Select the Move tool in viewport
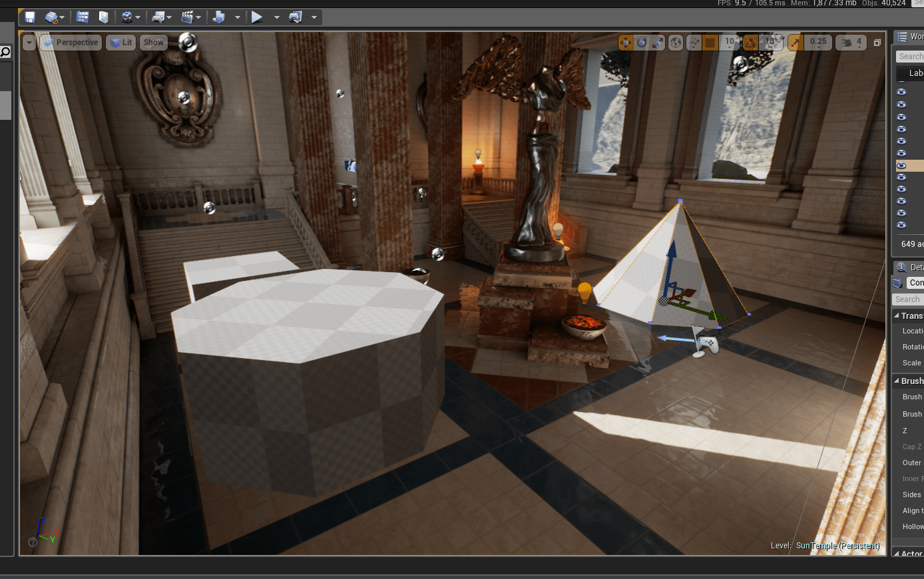This screenshot has width=924, height=579. 624,42
